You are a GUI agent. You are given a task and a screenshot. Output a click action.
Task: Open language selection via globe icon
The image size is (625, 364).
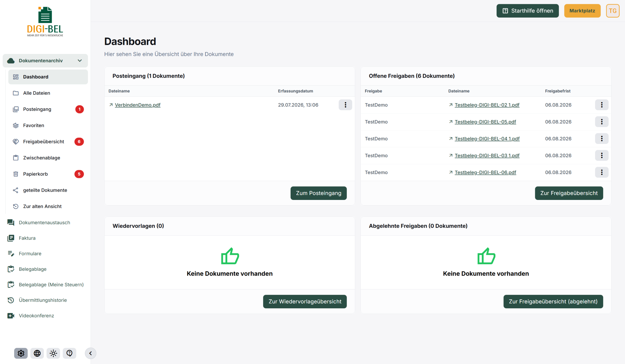[37, 353]
